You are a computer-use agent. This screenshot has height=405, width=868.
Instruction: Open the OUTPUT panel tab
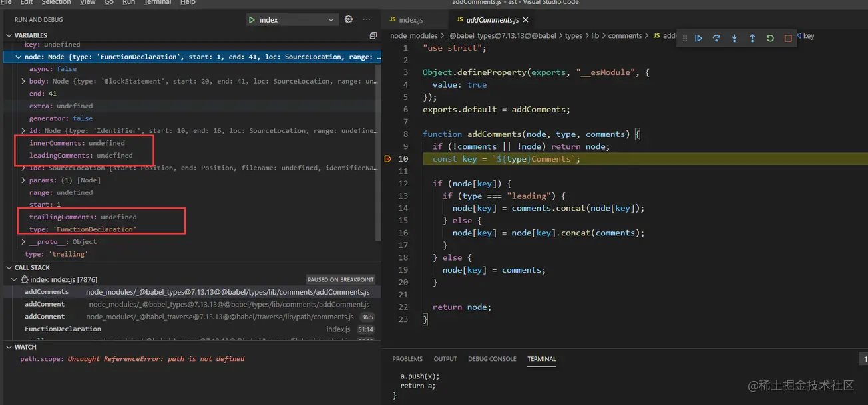point(445,359)
